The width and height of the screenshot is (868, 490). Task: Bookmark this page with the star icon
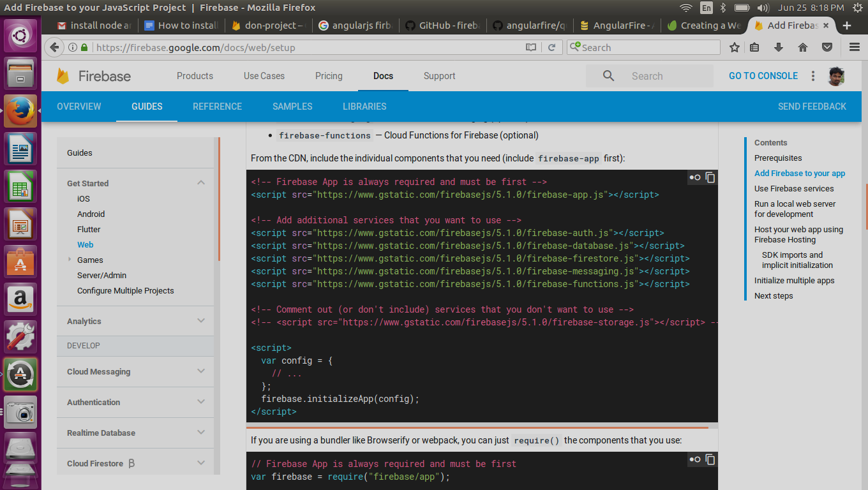(x=735, y=47)
